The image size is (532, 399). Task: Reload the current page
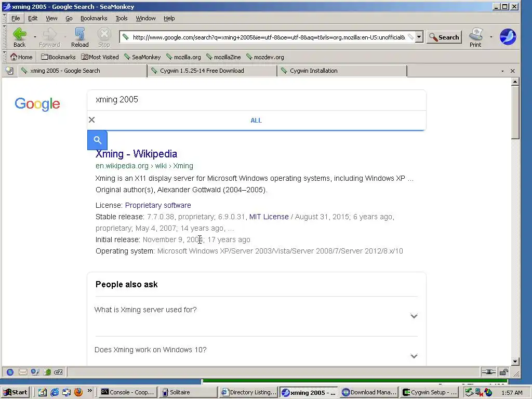79,37
